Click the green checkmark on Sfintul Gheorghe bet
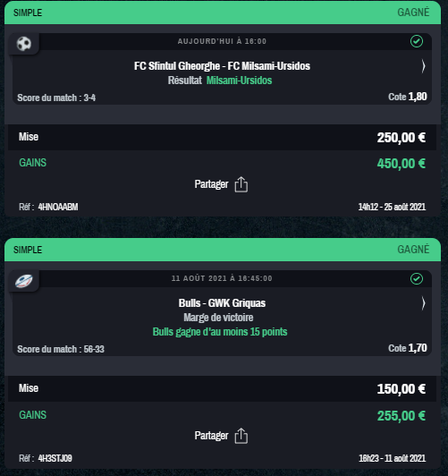The image size is (448, 476). pos(417,41)
